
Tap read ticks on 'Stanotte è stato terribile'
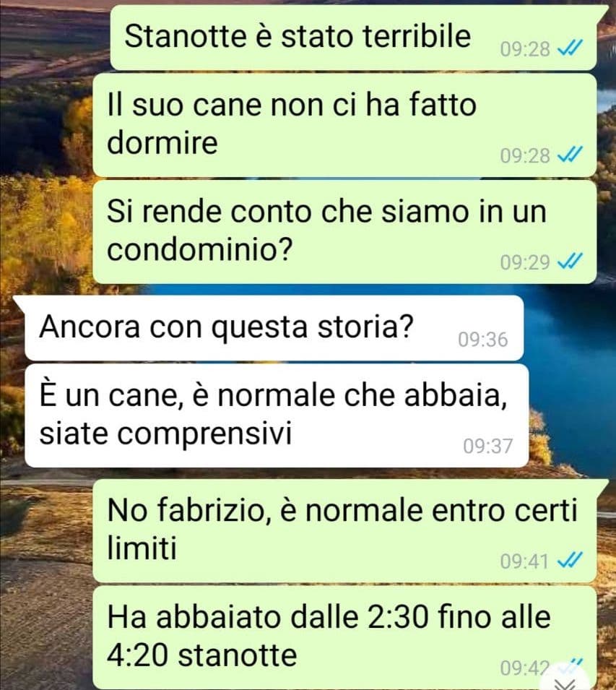(570, 48)
